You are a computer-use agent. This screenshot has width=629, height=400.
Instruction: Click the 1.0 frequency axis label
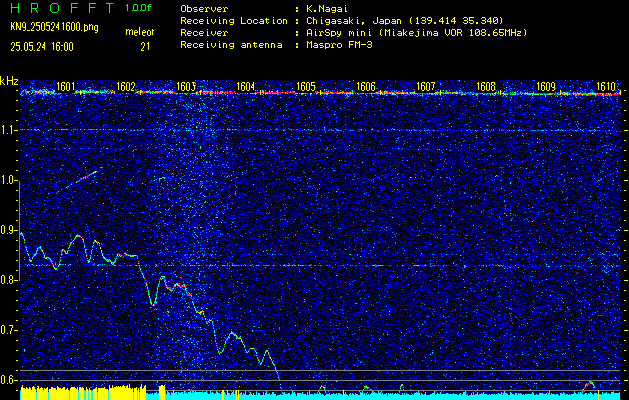[x=8, y=180]
